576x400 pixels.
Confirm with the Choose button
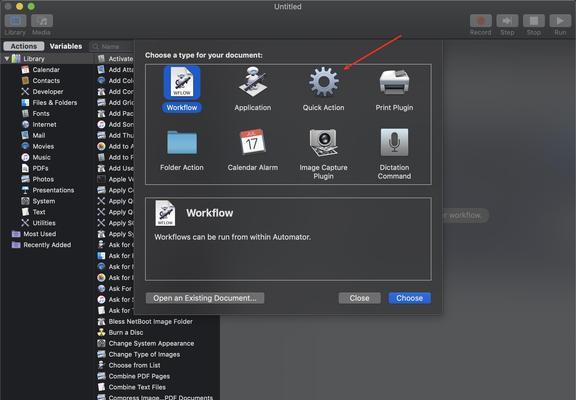[x=410, y=298]
